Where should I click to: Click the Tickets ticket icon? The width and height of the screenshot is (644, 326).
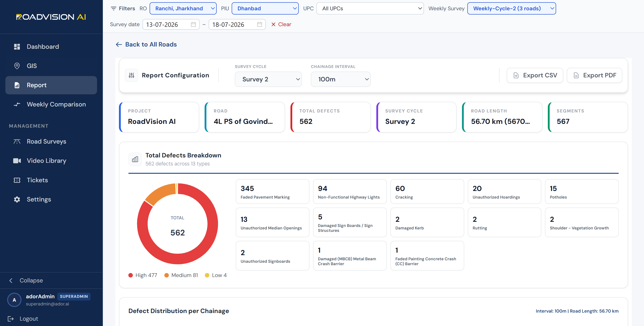[17, 180]
